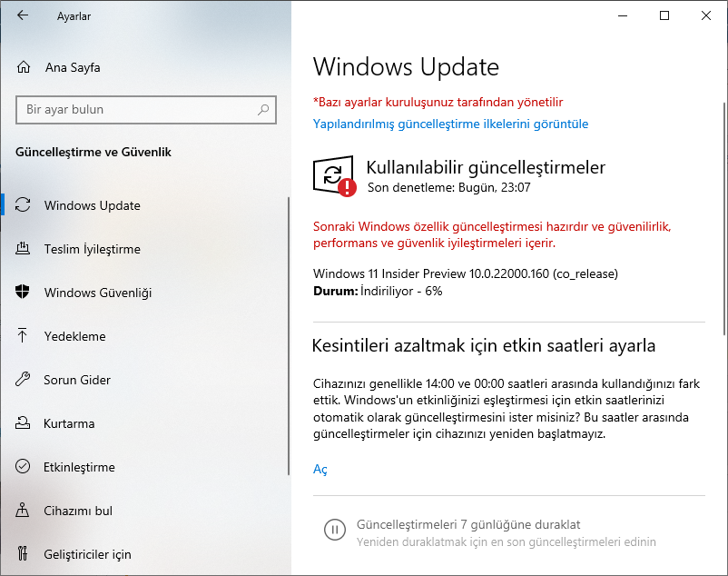Click the main content vertical scrollbar

click(724, 218)
